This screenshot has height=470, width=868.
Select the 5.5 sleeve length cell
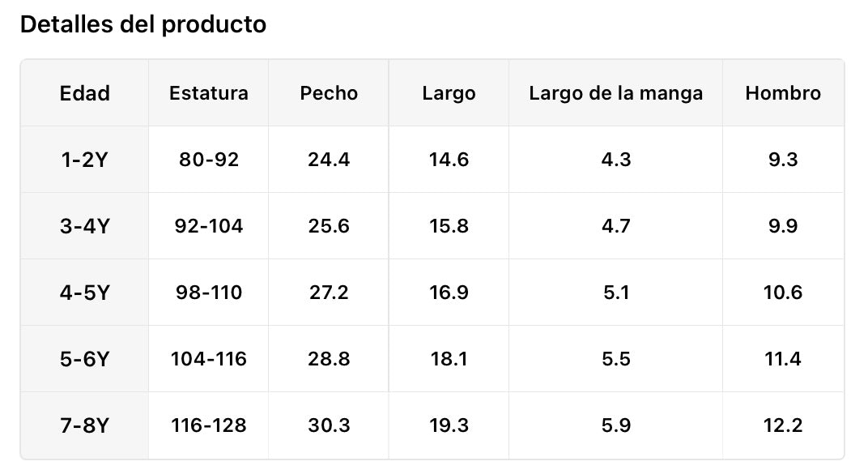click(615, 359)
